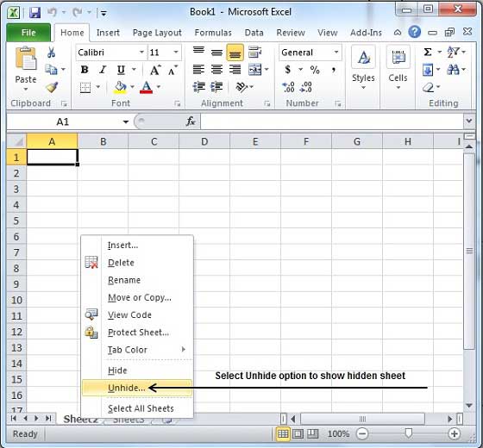Open Excel Help question mark
Viewport: 483px width, 448px height.
point(414,32)
